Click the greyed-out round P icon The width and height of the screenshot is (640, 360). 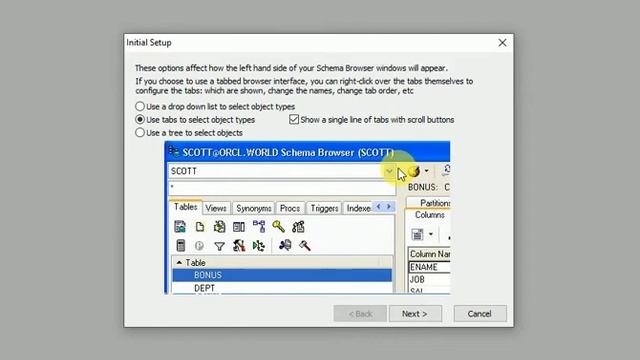[x=199, y=246]
